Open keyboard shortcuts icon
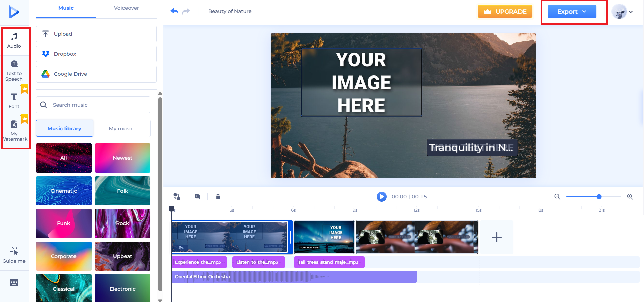Viewport: 644px width, 302px height. click(14, 283)
